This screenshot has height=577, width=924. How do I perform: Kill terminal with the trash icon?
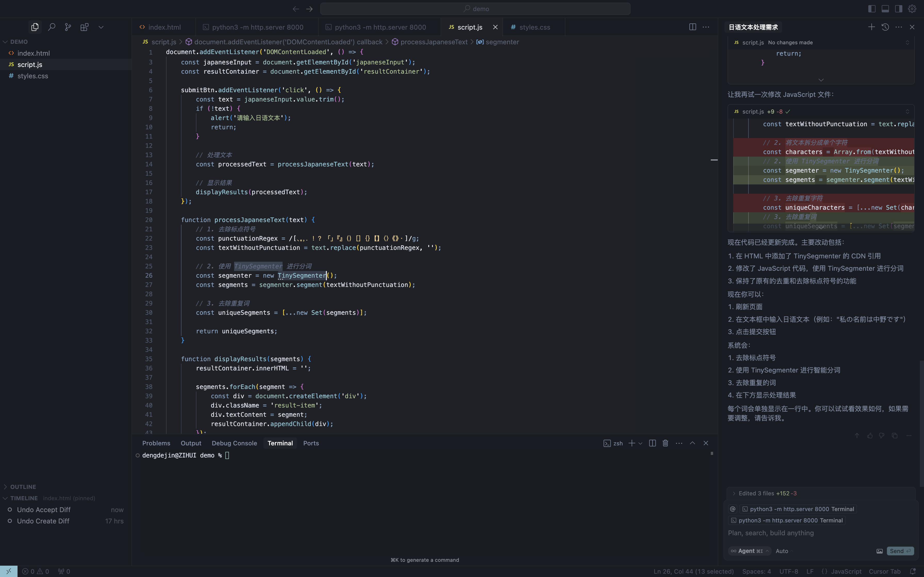tap(665, 443)
